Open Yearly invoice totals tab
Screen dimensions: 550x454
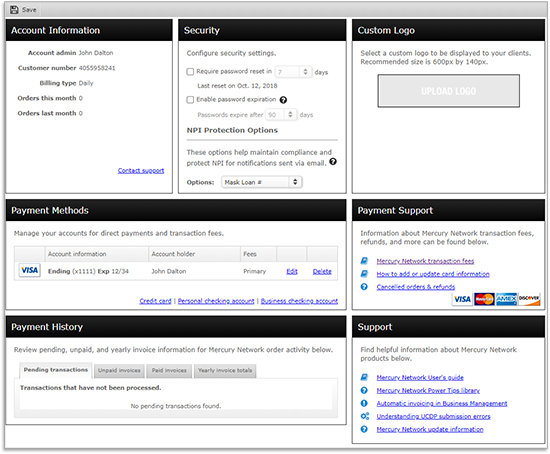click(x=225, y=371)
